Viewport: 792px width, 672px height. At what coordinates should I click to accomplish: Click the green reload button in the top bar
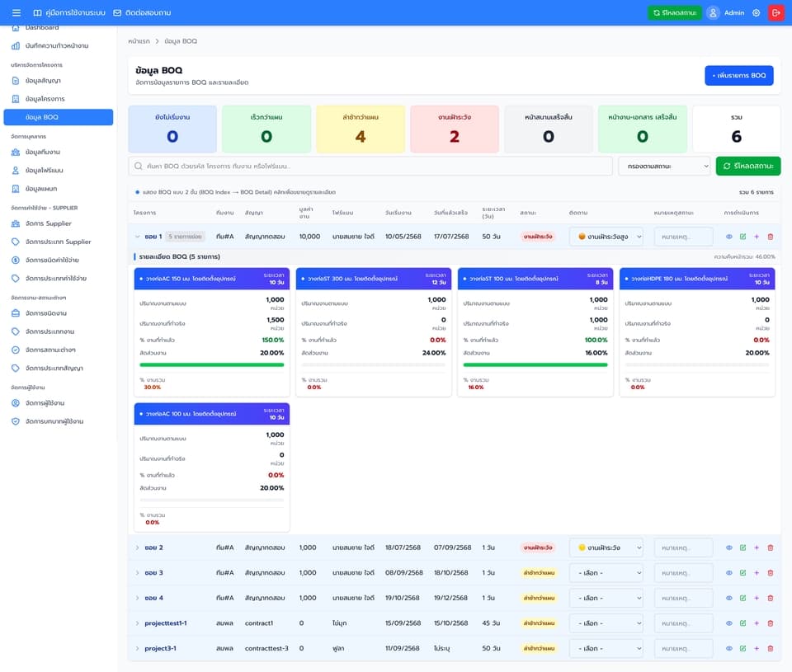point(675,12)
